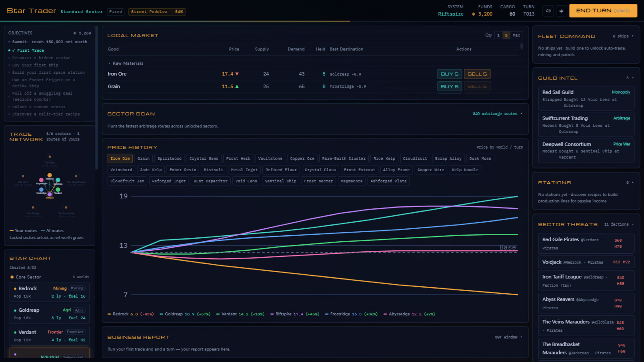This screenshot has height=362, width=644.
Task: Sell 5 Iron Ore
Action: pos(477,74)
